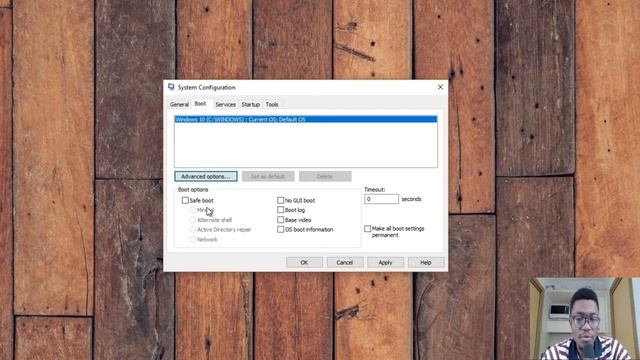640x360 pixels.
Task: Click the webcam video overlay
Action: (x=584, y=319)
